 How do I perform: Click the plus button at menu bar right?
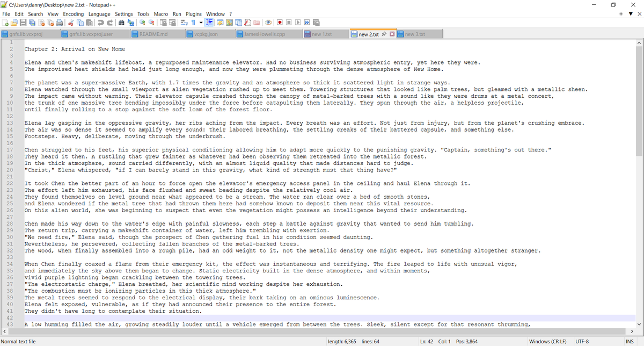point(621,14)
